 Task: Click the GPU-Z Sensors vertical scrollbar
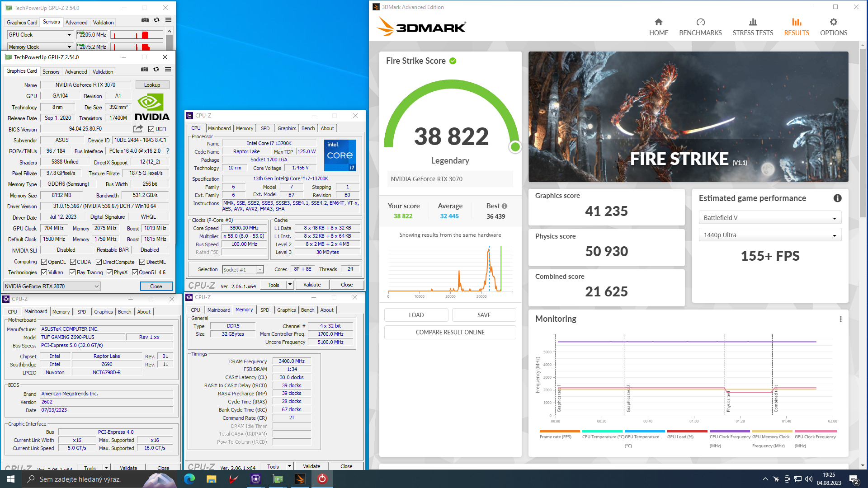tap(169, 39)
